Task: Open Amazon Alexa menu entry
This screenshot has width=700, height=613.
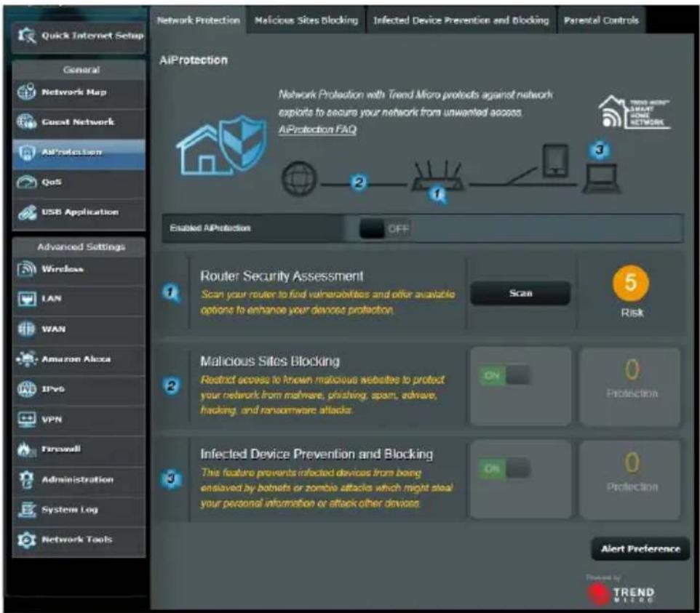Action: click(x=79, y=359)
